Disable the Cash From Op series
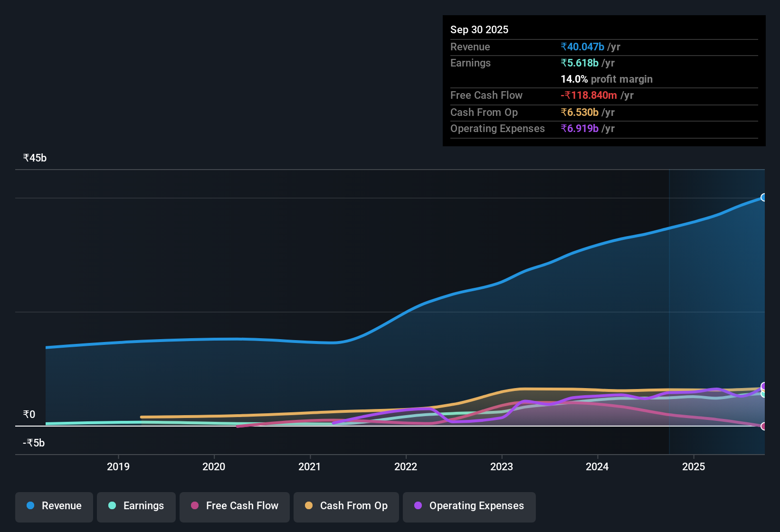 point(346,506)
